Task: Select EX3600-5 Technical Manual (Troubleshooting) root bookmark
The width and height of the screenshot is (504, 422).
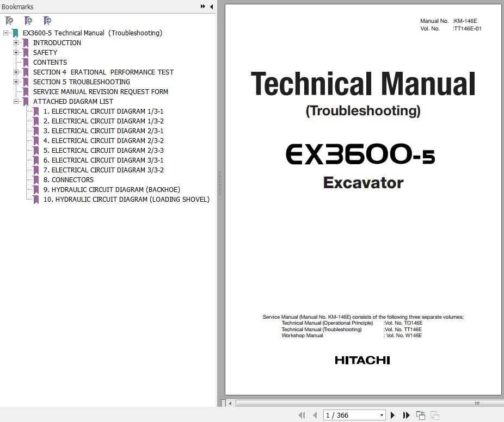Action: 93,33
